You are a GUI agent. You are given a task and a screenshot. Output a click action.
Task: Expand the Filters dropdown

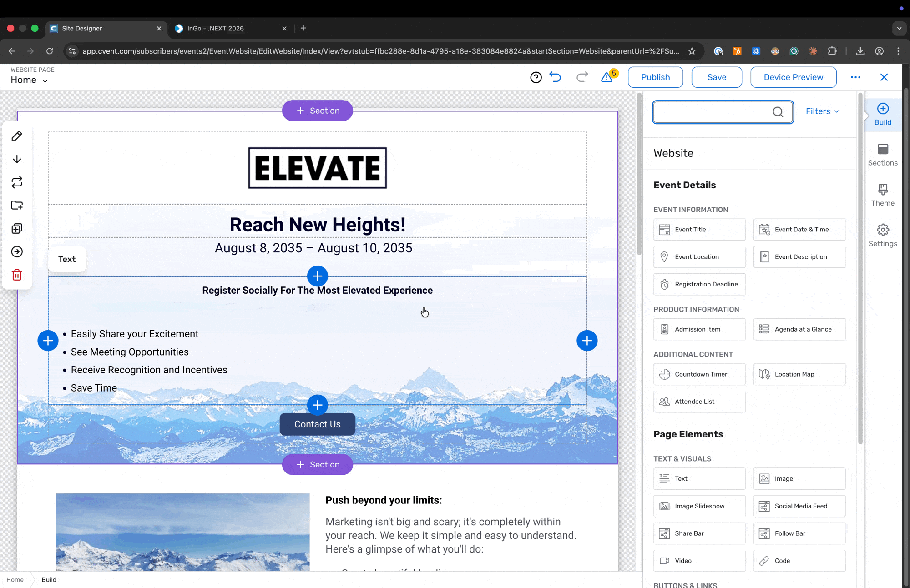tap(822, 111)
